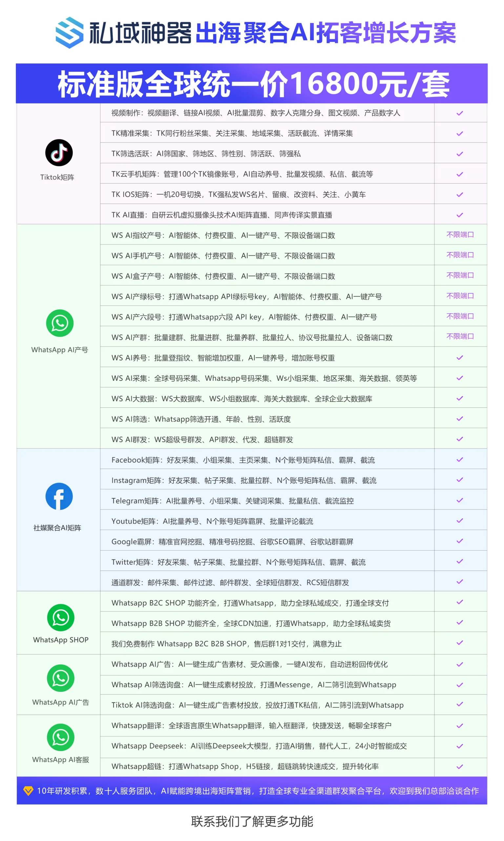
Task: Click the TikTok logo icon
Action: 59,153
